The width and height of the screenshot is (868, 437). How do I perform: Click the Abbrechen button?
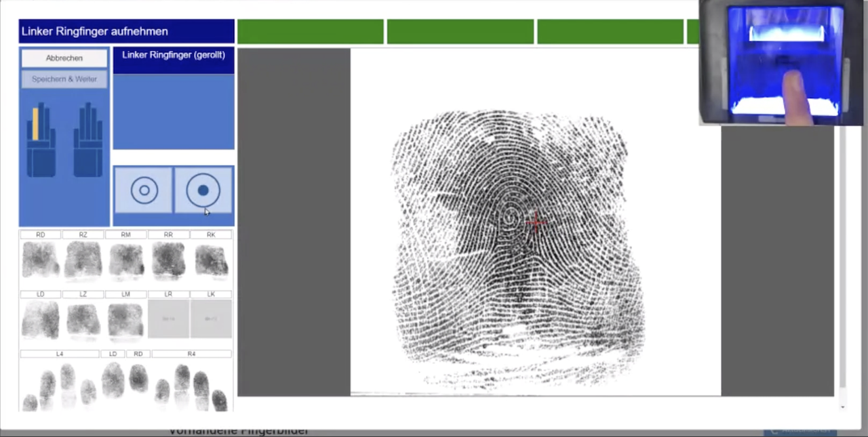click(x=64, y=58)
